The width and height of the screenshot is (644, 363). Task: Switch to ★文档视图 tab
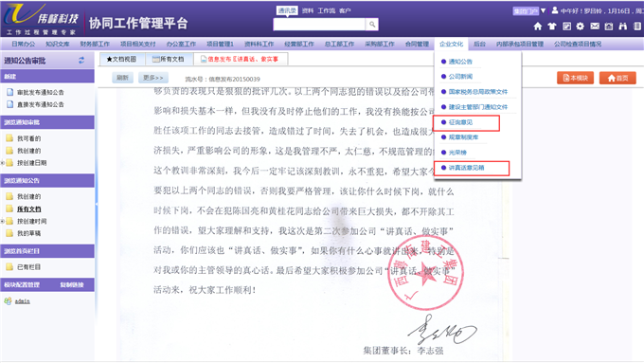click(x=122, y=59)
